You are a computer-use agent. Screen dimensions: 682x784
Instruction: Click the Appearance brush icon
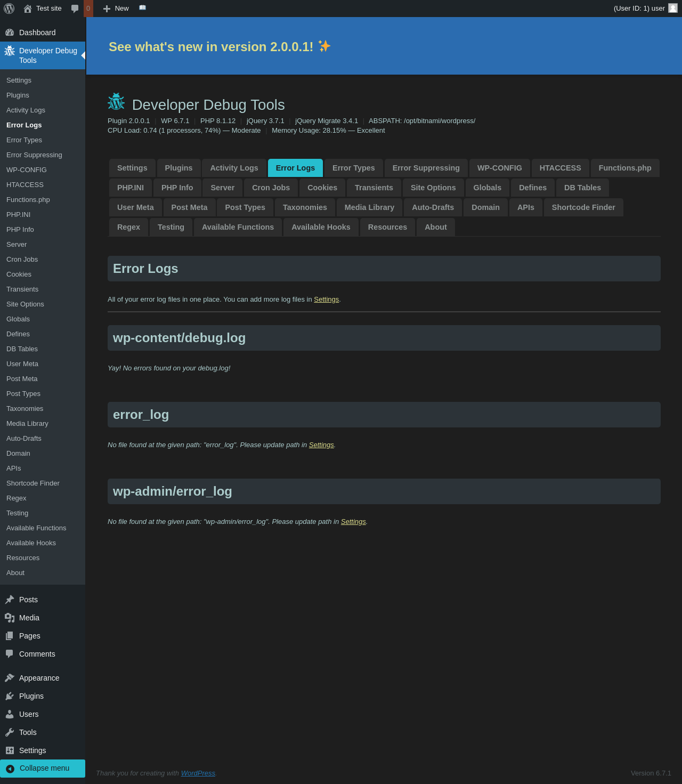10,678
